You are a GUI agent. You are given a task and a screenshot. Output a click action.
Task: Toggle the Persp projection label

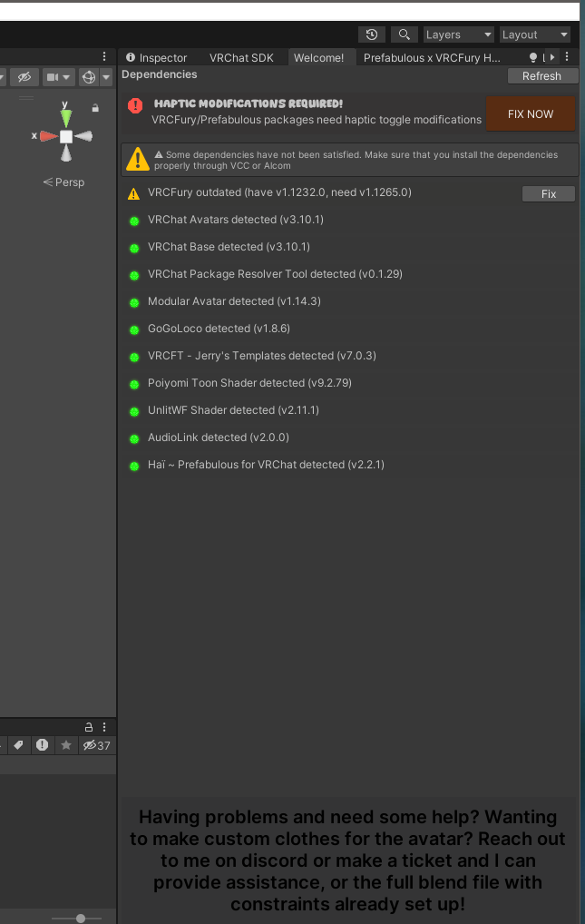click(x=63, y=182)
